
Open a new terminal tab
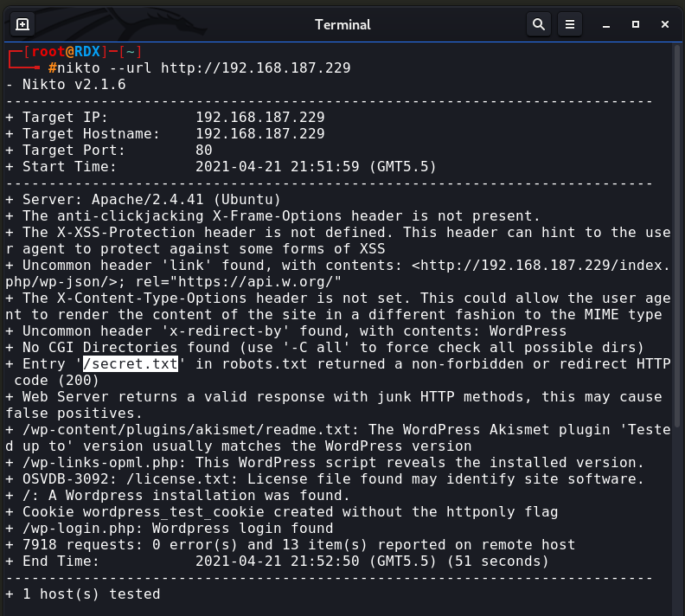22,24
